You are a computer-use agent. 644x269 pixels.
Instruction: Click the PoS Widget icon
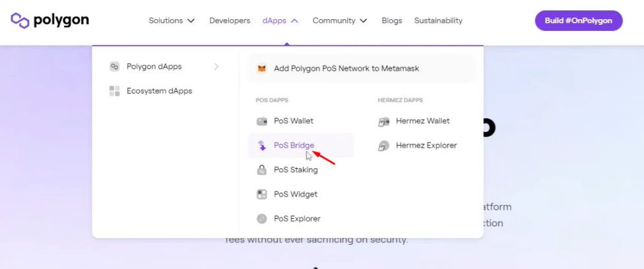click(262, 194)
